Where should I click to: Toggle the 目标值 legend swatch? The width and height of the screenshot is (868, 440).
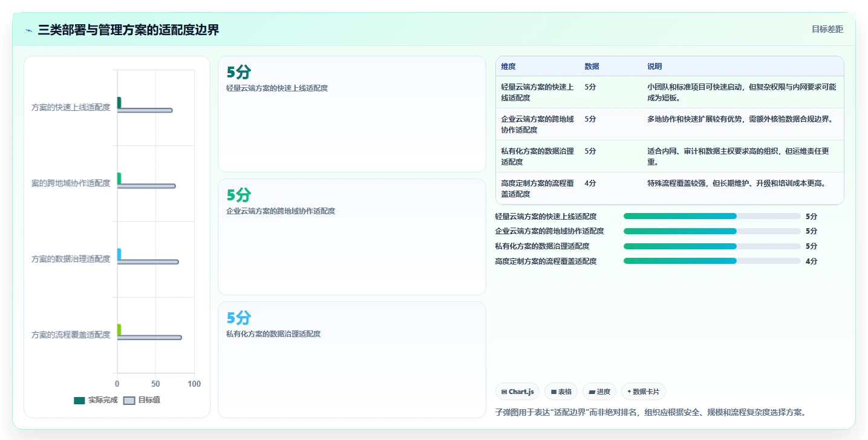tap(129, 401)
